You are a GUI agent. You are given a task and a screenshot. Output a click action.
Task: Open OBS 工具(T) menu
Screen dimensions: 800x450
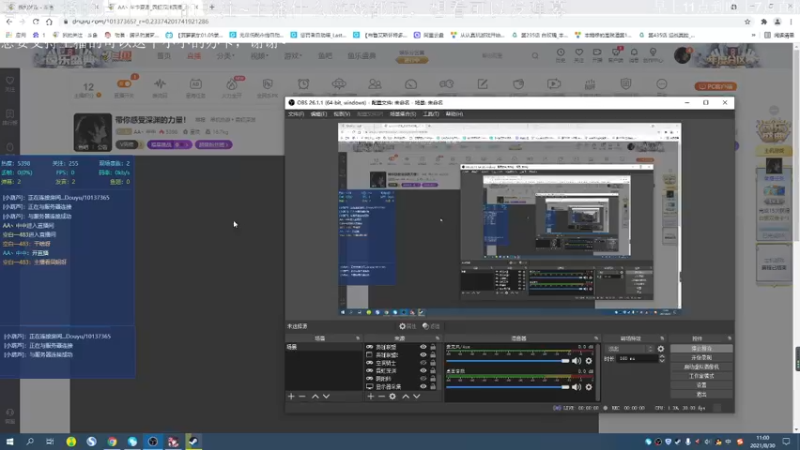pos(431,114)
